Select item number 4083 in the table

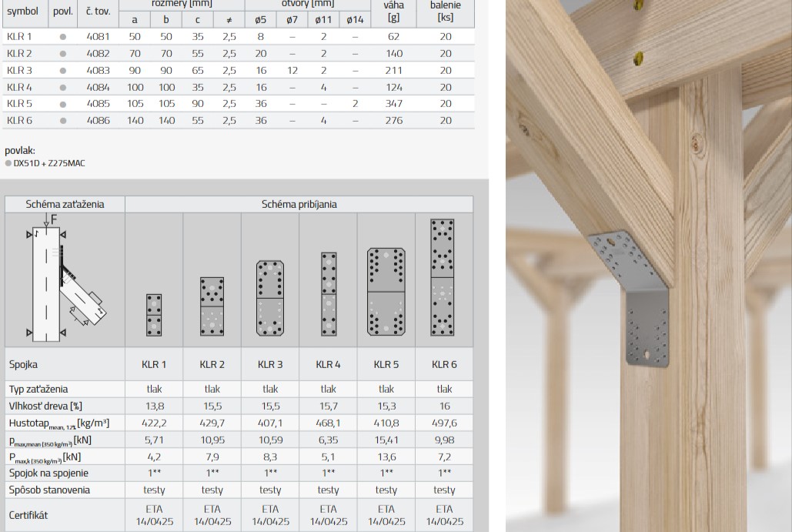(99, 70)
